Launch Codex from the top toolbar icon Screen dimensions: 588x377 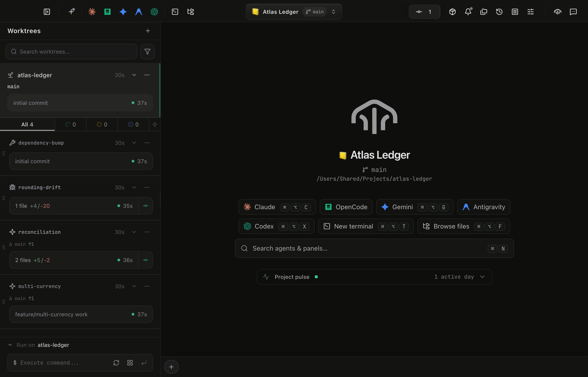click(154, 12)
